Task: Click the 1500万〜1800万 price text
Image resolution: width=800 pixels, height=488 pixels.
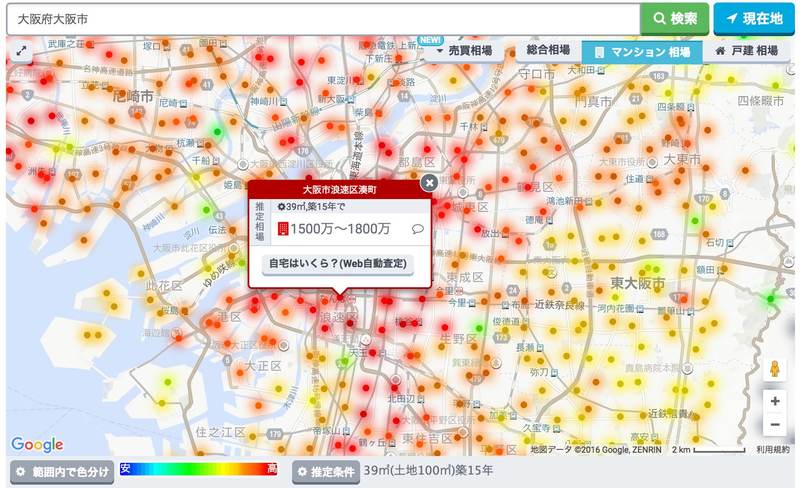Action: click(x=340, y=229)
